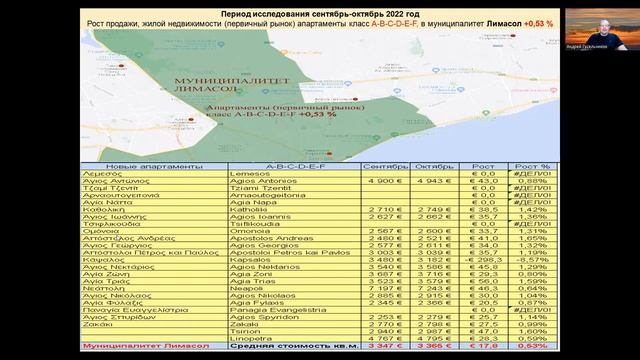The image size is (640, 360).
Task: Click the '-8,57%' cell
Action: pyautogui.click(x=532, y=260)
